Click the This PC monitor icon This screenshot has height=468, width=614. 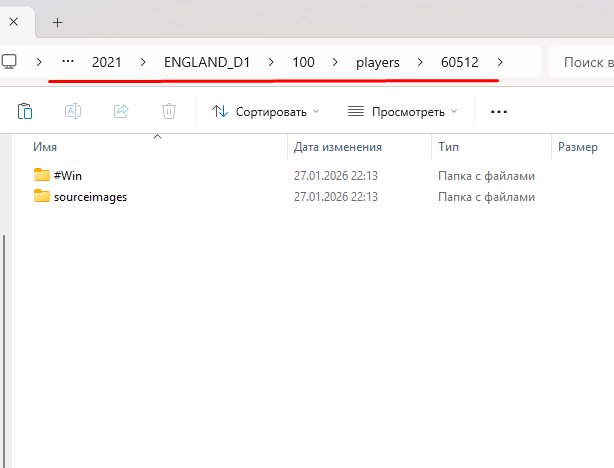[9, 62]
